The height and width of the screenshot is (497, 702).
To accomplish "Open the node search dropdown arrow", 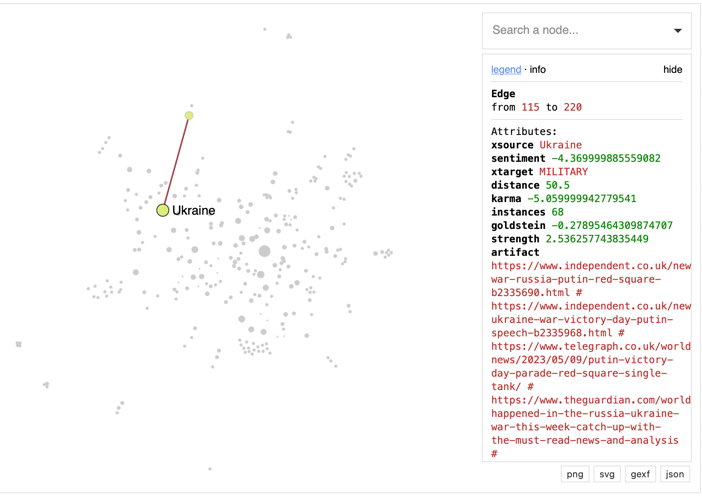I will [677, 31].
